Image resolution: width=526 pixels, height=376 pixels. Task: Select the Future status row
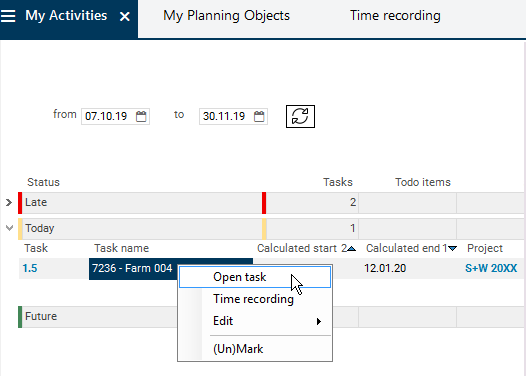pyautogui.click(x=99, y=317)
